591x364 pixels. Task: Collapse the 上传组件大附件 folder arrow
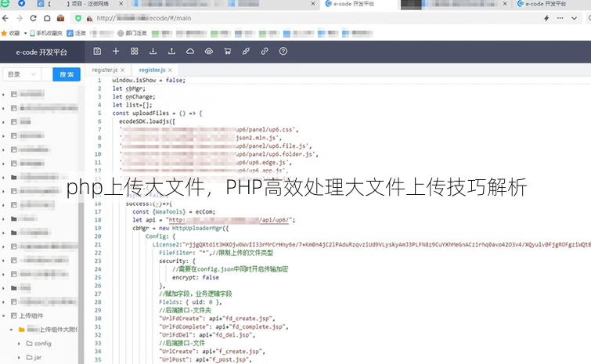coord(11,330)
